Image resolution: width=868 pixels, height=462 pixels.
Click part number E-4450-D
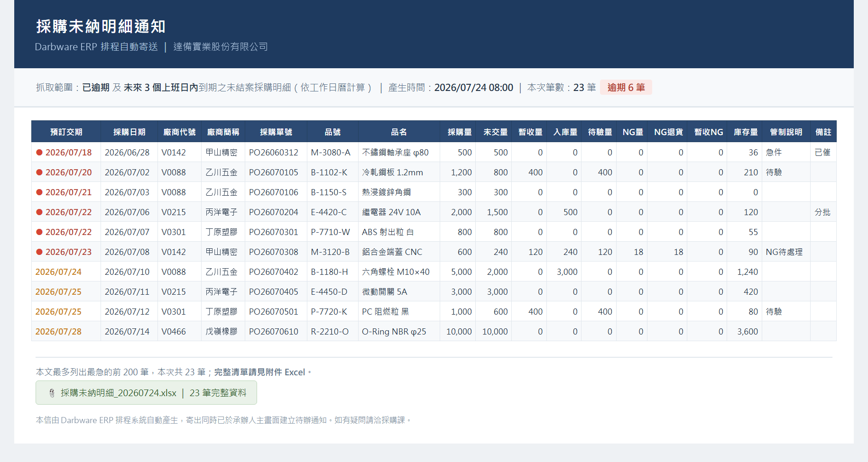329,292
